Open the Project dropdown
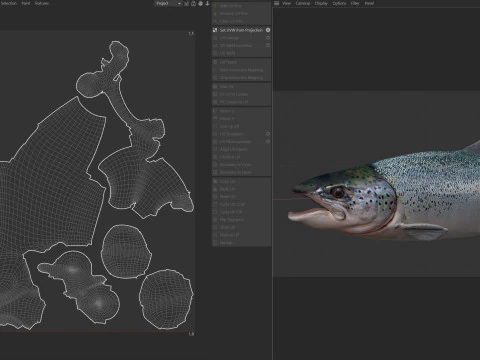Screen dimensions: 480x360 (x=168, y=3)
